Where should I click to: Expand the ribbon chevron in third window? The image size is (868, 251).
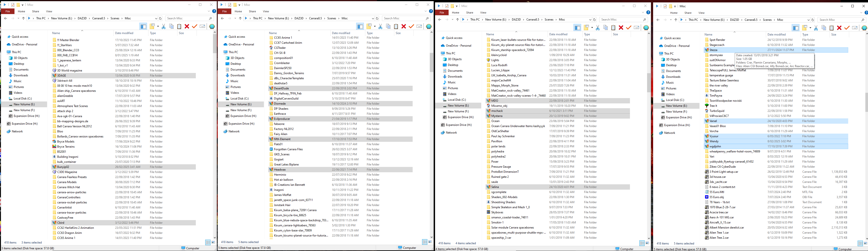click(643, 13)
